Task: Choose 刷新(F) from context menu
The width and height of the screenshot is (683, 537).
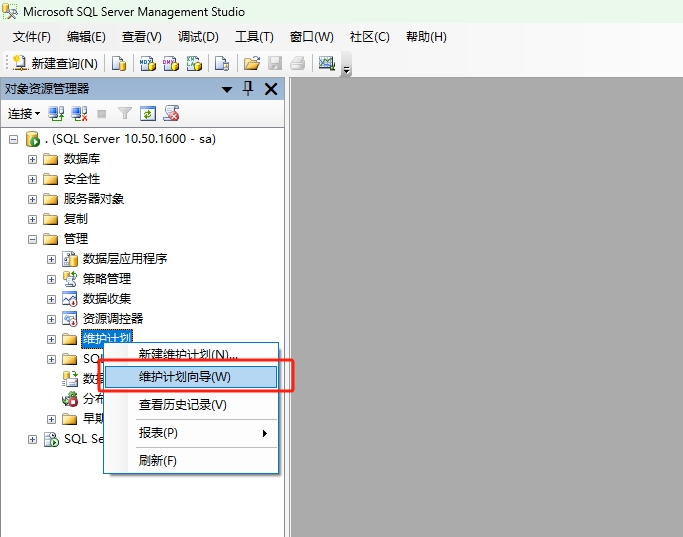Action: coord(191,460)
